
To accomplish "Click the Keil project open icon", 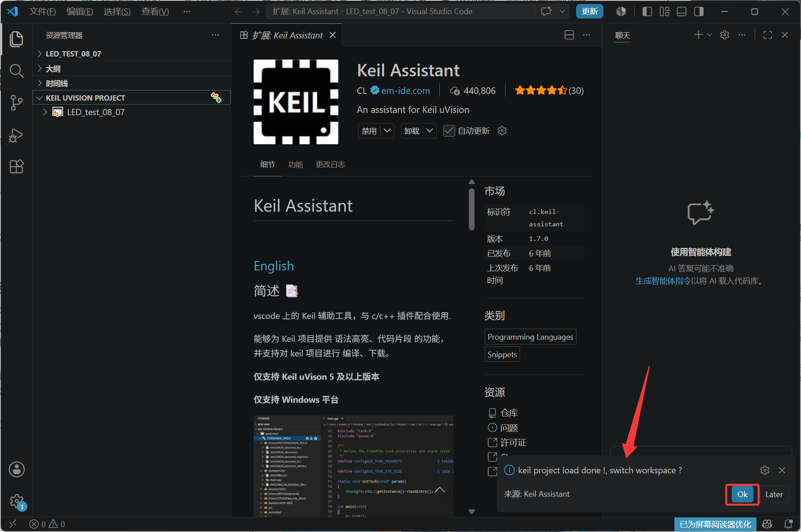I will tap(216, 97).
